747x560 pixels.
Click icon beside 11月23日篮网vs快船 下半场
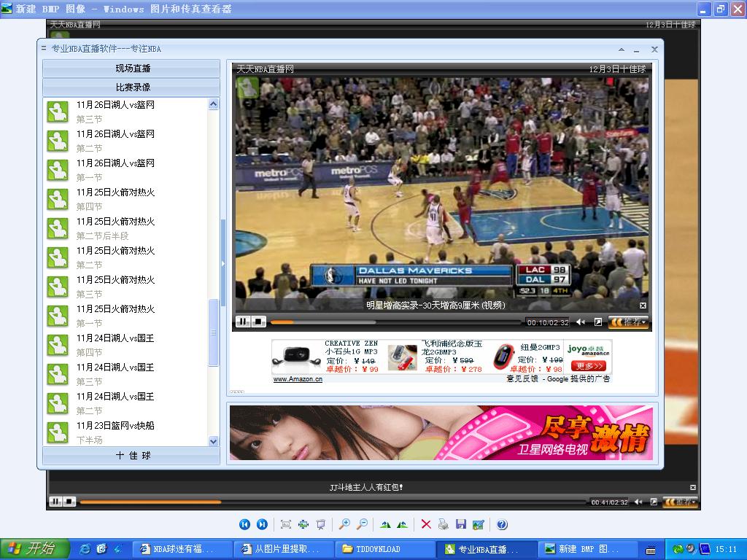tap(58, 432)
